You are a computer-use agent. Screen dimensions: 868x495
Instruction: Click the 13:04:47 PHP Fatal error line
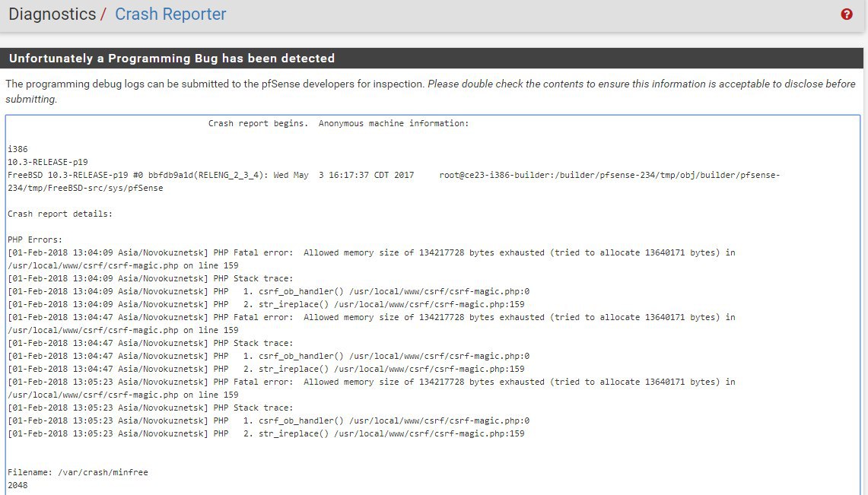coord(371,318)
